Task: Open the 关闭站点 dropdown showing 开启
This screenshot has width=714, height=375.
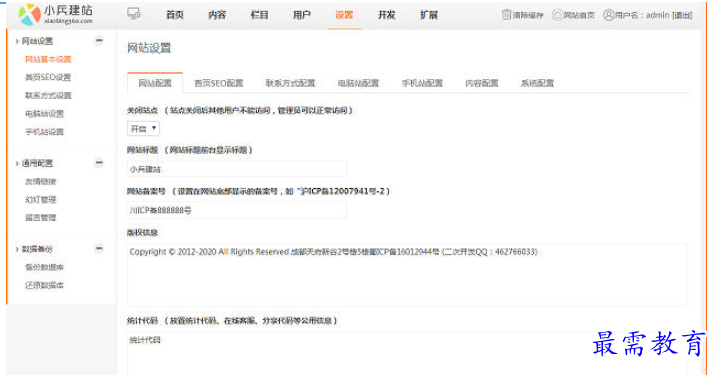Action: coord(143,129)
